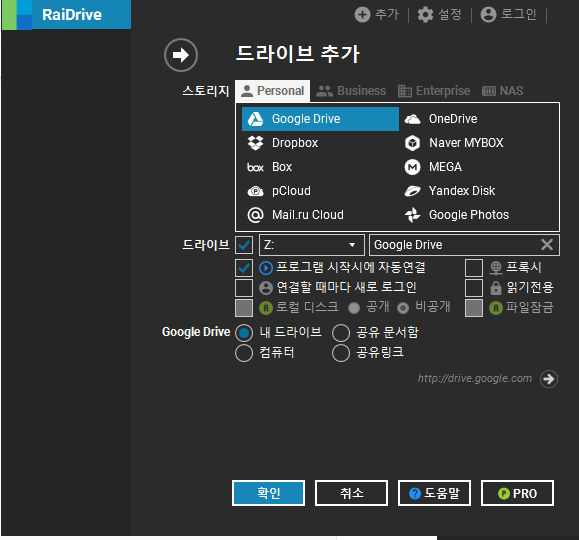
Task: Open the 도움말 button
Action: pyautogui.click(x=434, y=493)
